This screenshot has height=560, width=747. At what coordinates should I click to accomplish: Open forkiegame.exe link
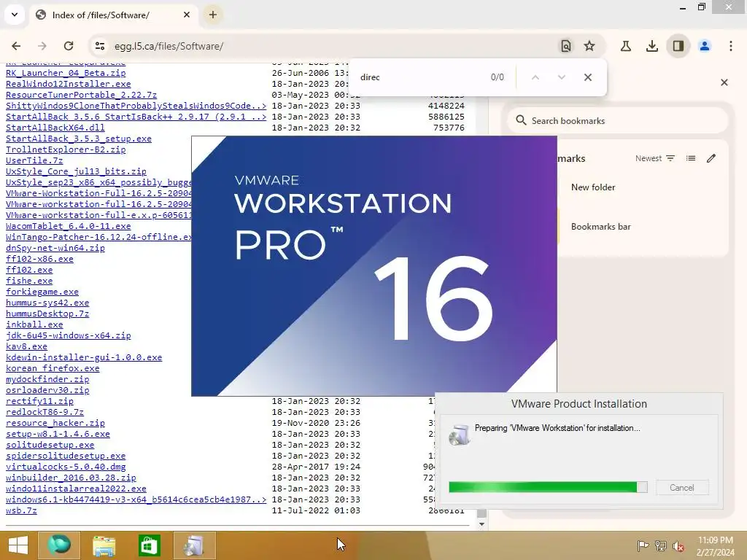click(x=42, y=292)
